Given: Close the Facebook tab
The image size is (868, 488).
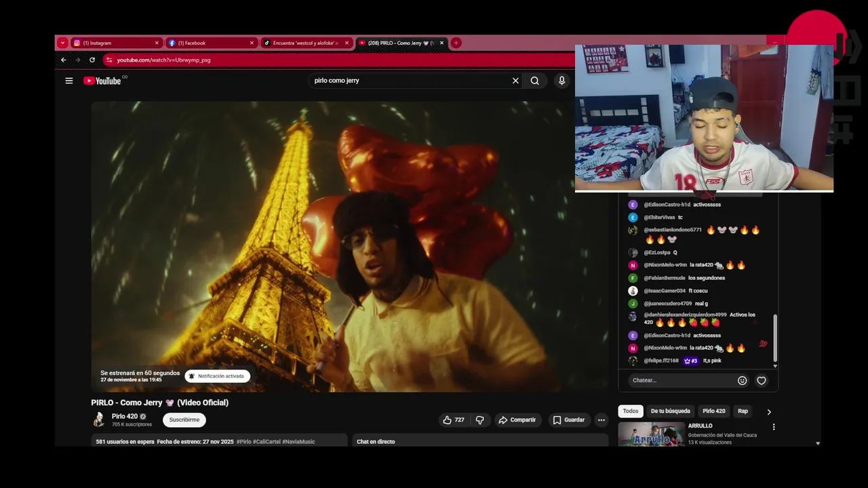Looking at the screenshot, I should (252, 43).
